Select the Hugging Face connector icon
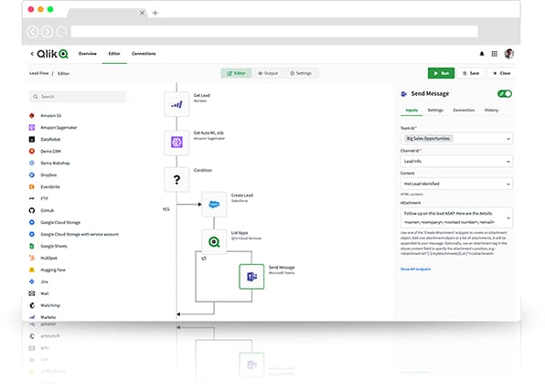Screen dimensions: 545x392 (x=32, y=270)
